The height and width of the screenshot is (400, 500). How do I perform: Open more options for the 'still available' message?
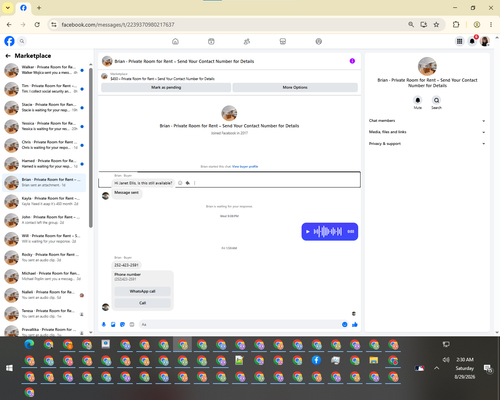(195, 183)
